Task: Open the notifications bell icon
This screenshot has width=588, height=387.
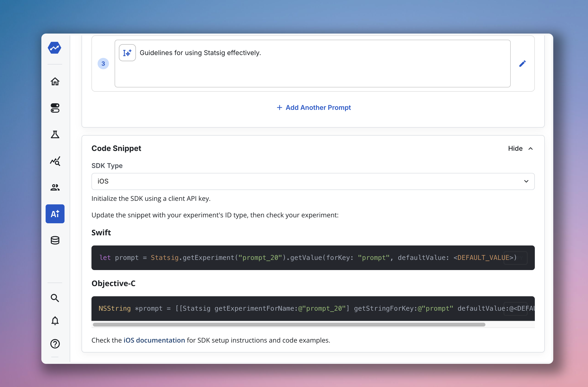Action: pos(55,321)
